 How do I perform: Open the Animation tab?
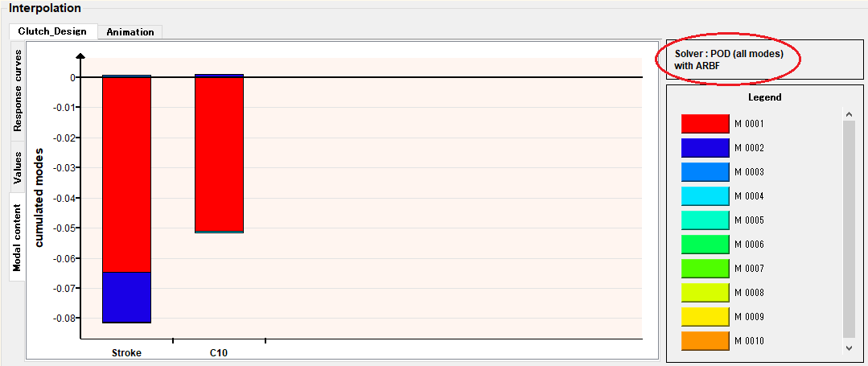[130, 31]
